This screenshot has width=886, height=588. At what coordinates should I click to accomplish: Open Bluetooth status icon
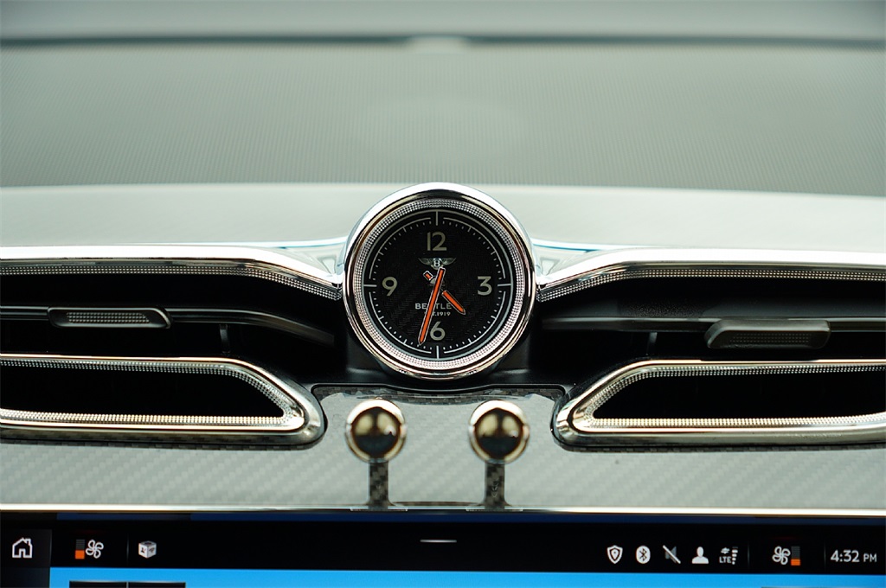[x=643, y=554]
